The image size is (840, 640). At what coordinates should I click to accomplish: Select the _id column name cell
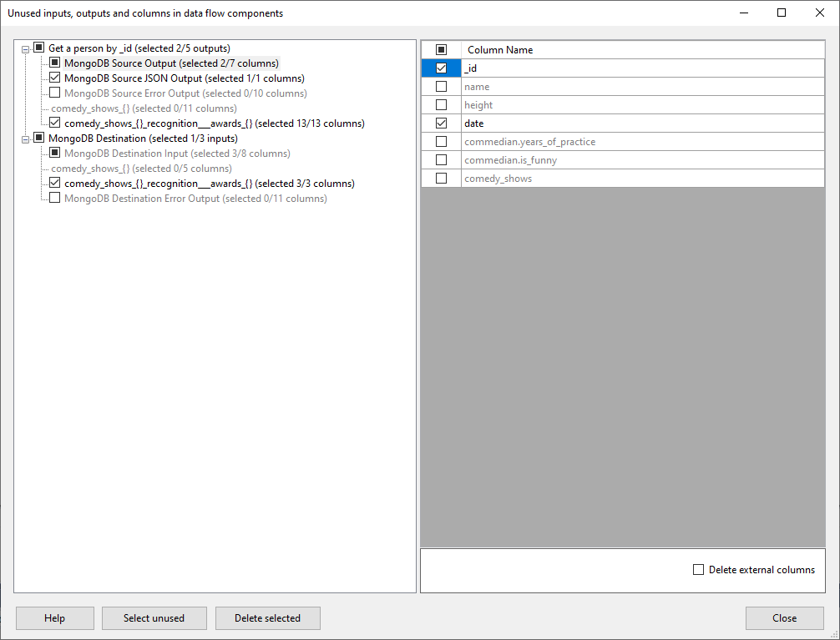643,68
